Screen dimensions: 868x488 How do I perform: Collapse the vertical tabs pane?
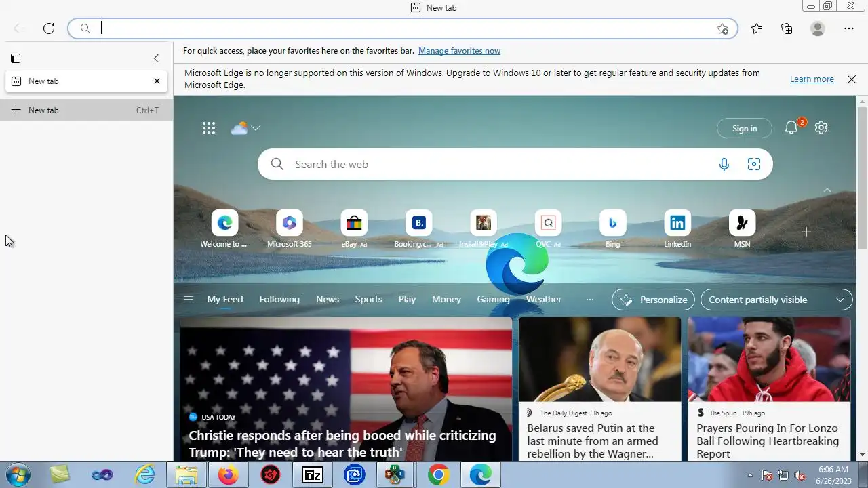[156, 58]
